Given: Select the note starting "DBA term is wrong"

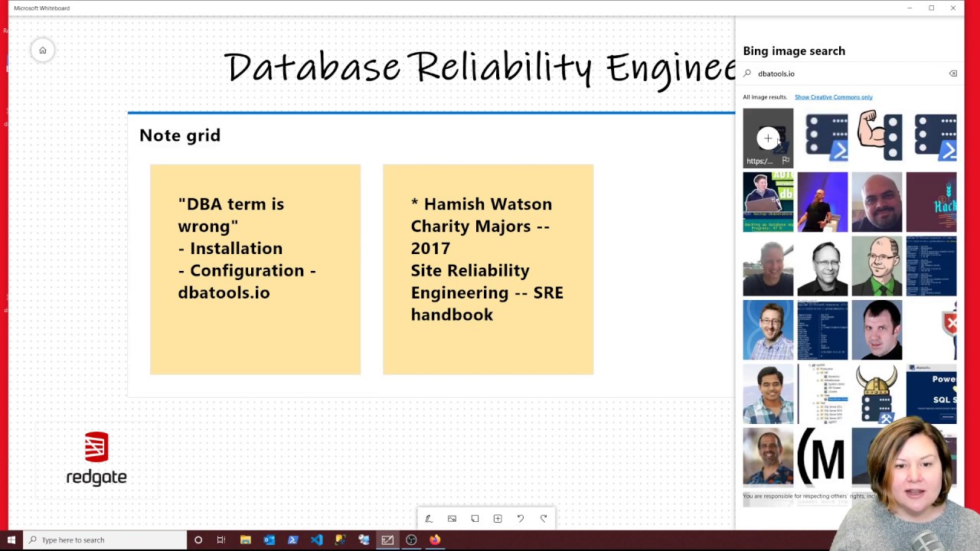Looking at the screenshot, I should coord(255,269).
